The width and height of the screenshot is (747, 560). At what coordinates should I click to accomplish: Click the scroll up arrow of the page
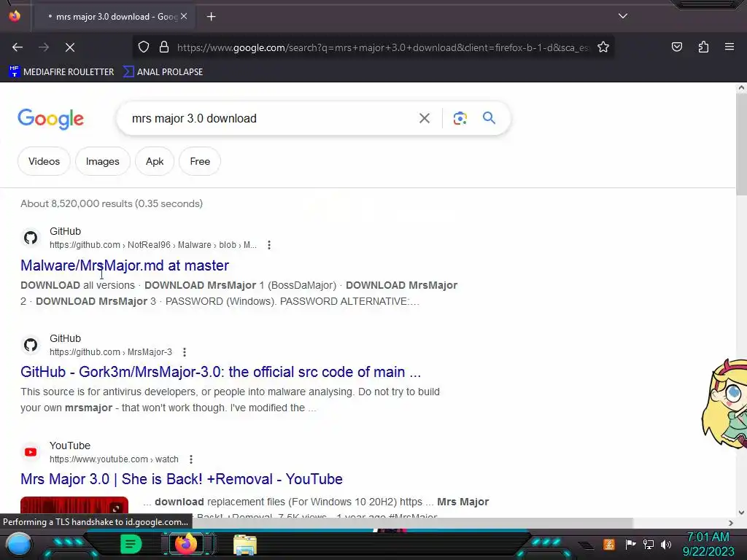[x=741, y=87]
